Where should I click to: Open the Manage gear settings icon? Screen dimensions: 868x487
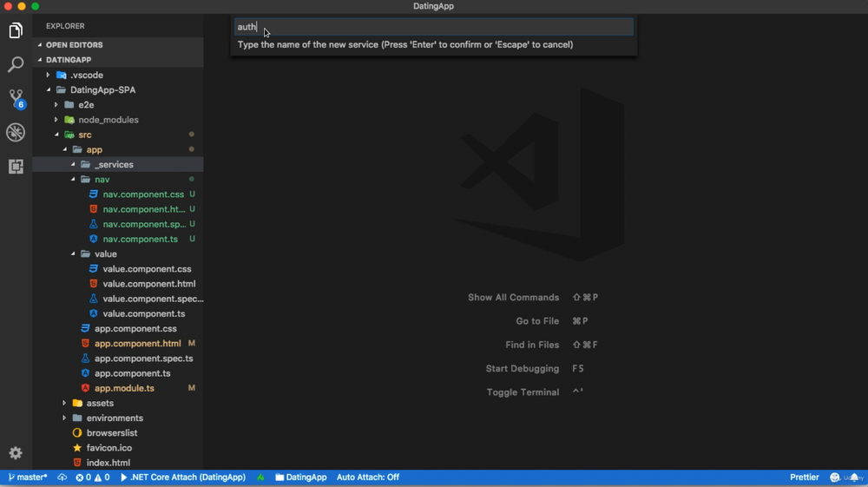click(x=16, y=453)
